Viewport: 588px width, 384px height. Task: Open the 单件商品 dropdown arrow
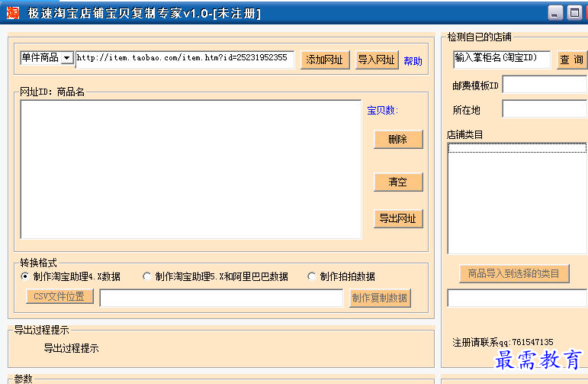pyautogui.click(x=67, y=58)
